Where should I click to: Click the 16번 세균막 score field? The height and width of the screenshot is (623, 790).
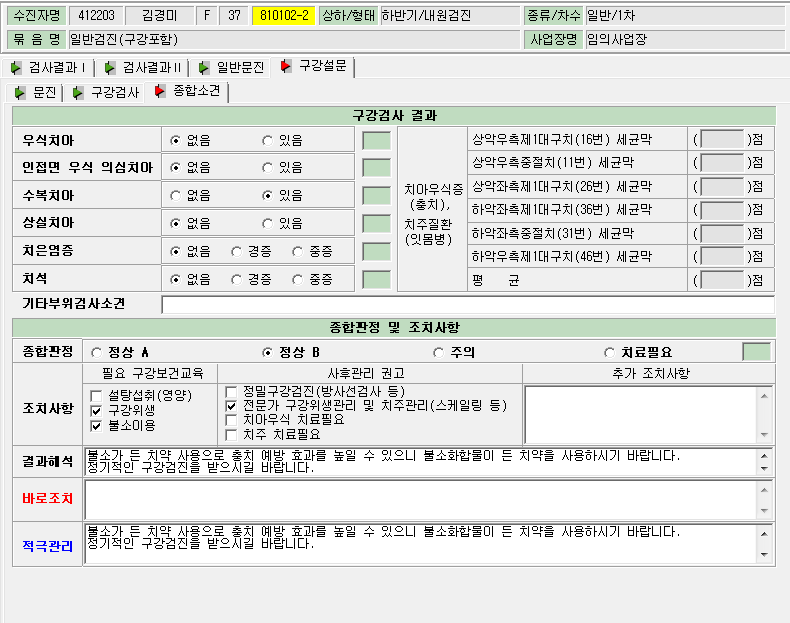coord(722,140)
